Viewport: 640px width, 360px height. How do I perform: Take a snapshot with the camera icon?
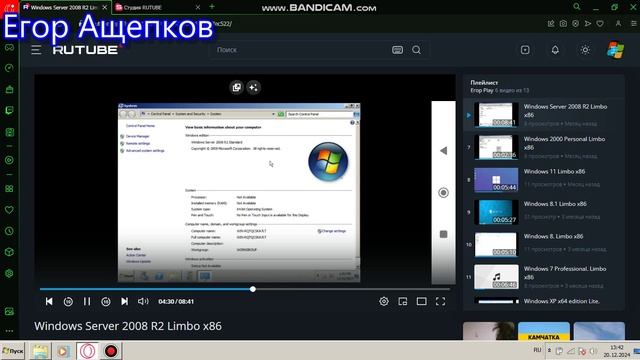pos(563,24)
